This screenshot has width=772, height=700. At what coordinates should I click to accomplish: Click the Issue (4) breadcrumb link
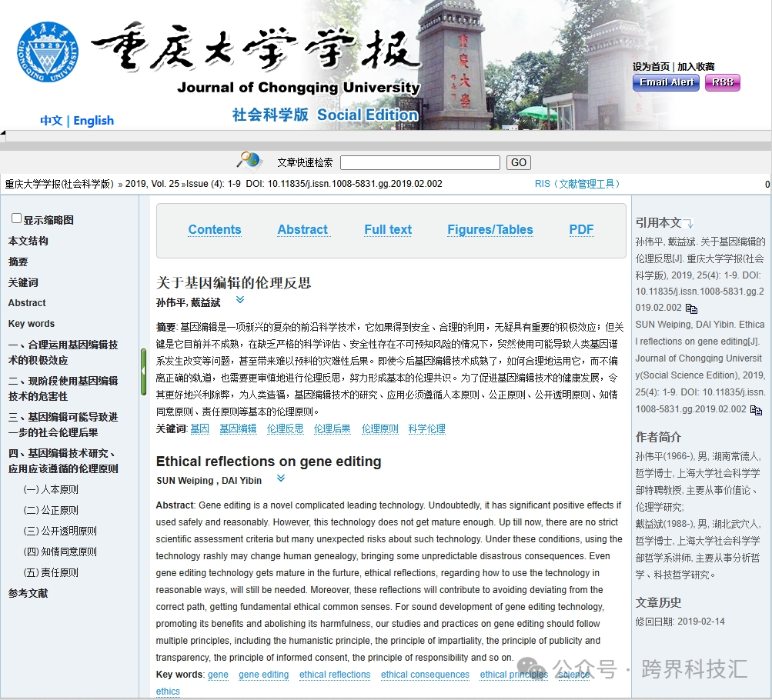pos(206,184)
